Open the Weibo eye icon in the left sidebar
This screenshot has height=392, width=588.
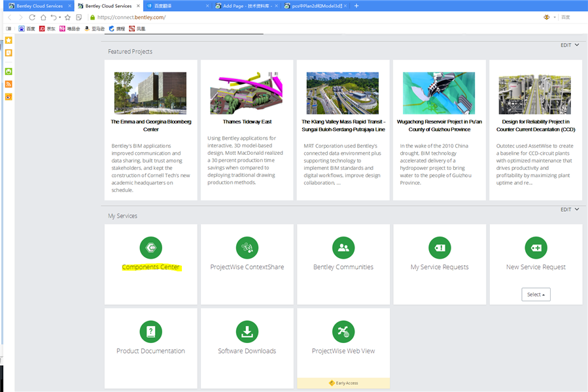(x=9, y=97)
